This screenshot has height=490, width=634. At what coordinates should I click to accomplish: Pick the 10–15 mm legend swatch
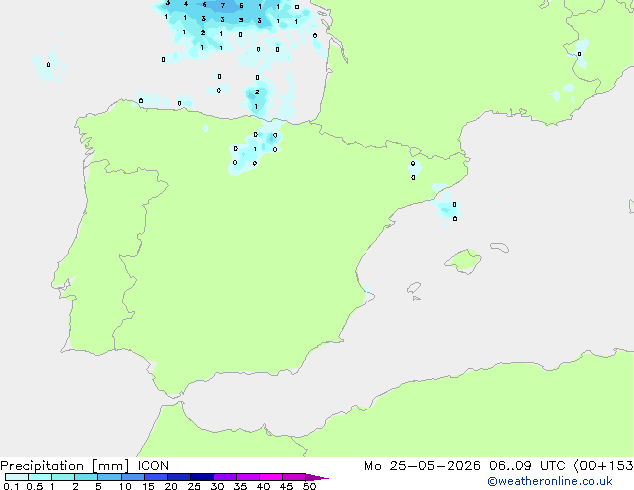pos(132,477)
